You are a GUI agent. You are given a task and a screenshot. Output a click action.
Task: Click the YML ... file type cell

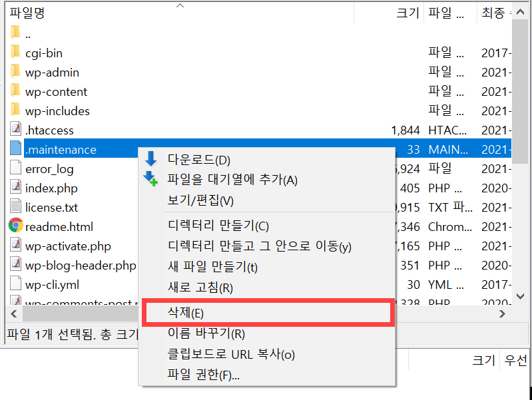[x=446, y=285]
